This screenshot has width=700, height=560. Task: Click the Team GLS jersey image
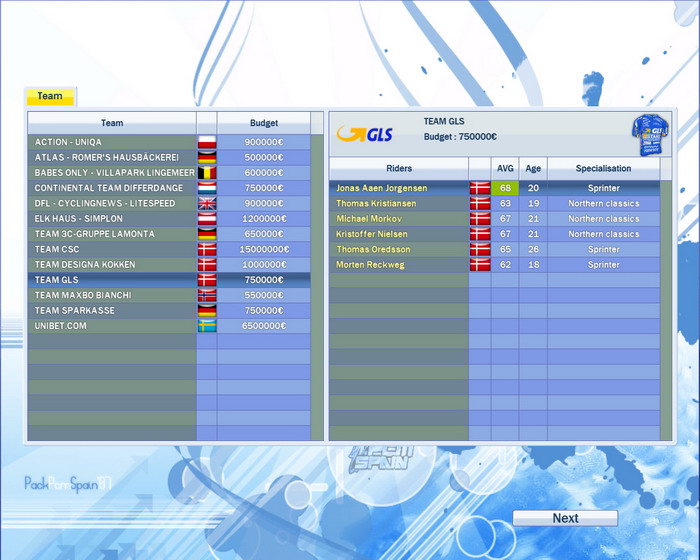[649, 134]
